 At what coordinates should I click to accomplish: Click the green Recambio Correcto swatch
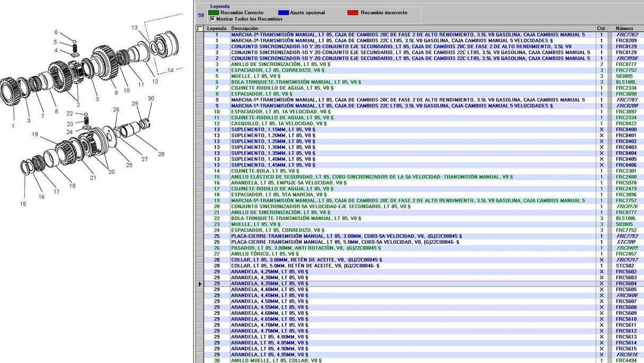point(213,13)
